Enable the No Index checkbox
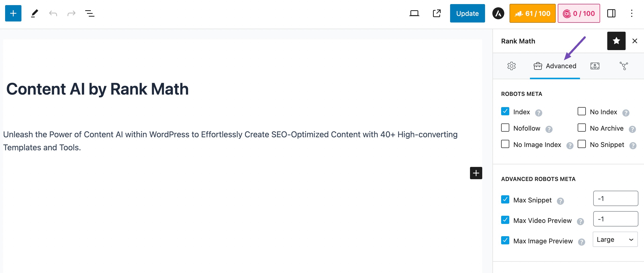 pyautogui.click(x=582, y=111)
